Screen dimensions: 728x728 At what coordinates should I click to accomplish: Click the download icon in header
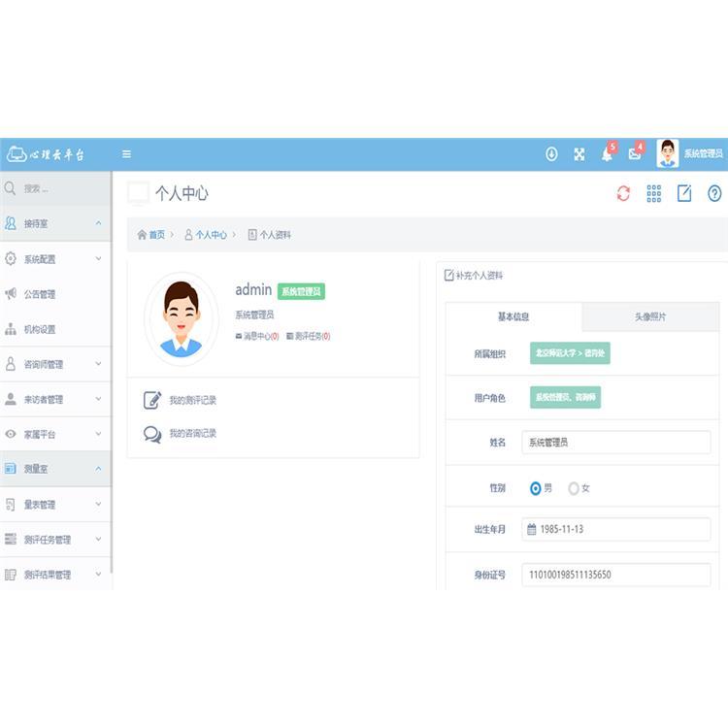coord(551,154)
